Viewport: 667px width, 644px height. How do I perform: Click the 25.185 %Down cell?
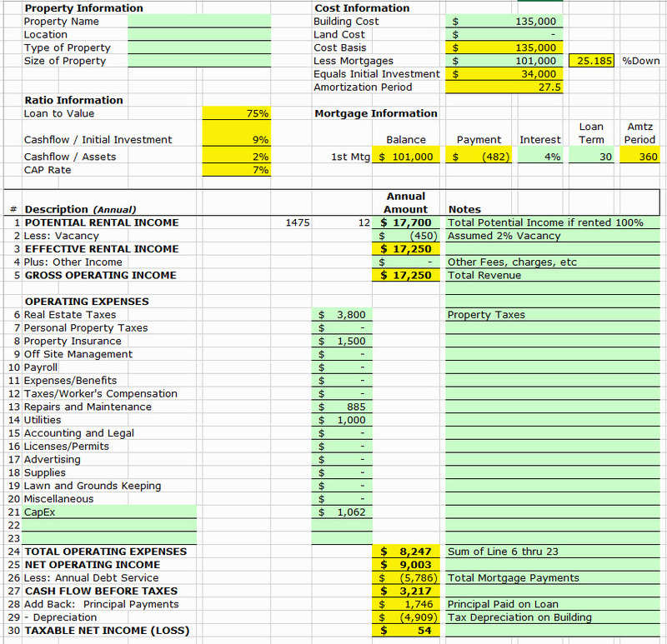pos(591,61)
